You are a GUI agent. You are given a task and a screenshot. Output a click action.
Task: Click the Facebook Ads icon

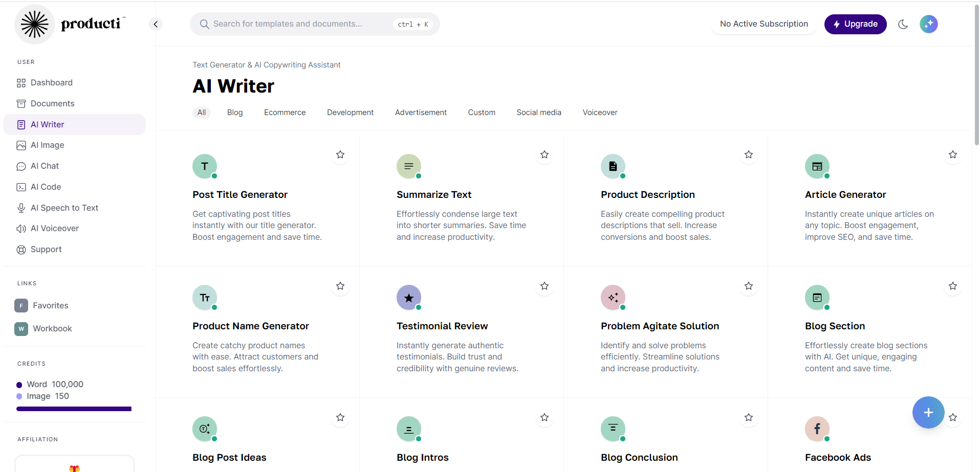click(x=817, y=429)
